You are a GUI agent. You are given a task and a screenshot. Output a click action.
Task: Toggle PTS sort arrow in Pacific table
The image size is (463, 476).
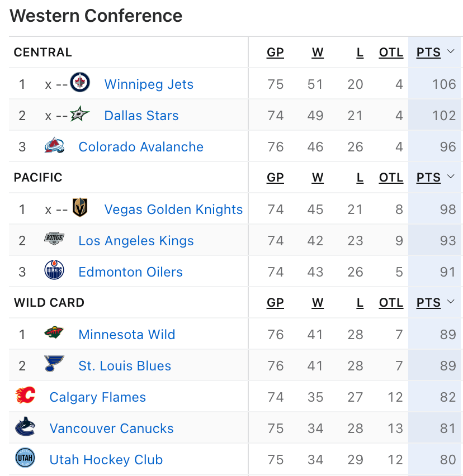click(451, 177)
